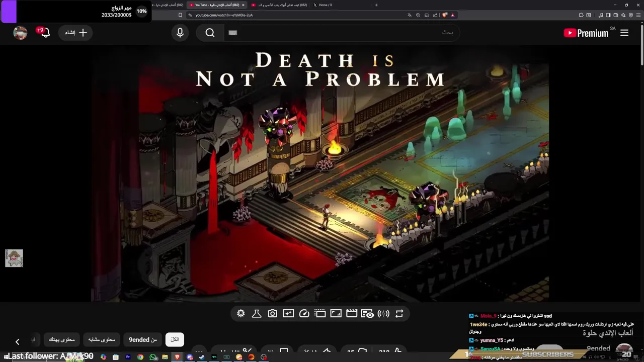Open Adobe Premiere Pro from taskbar

coord(128,357)
